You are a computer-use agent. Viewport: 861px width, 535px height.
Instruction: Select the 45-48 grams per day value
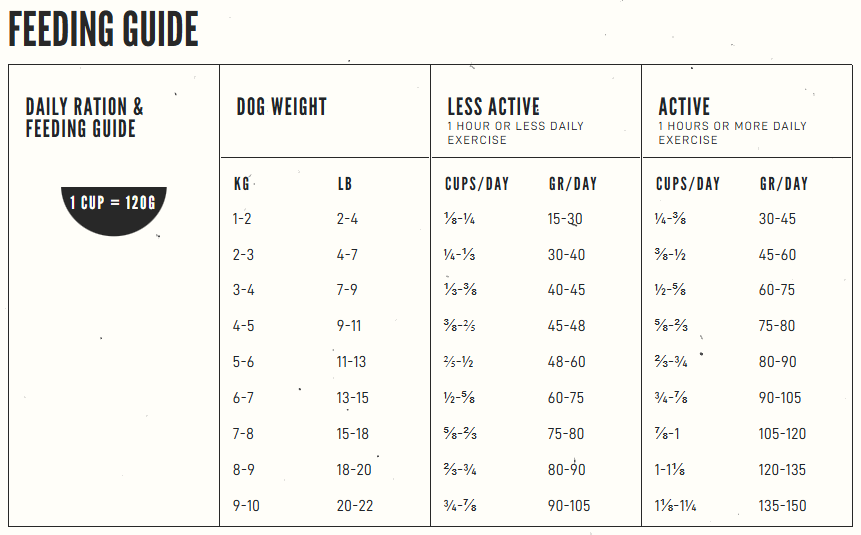click(x=565, y=326)
